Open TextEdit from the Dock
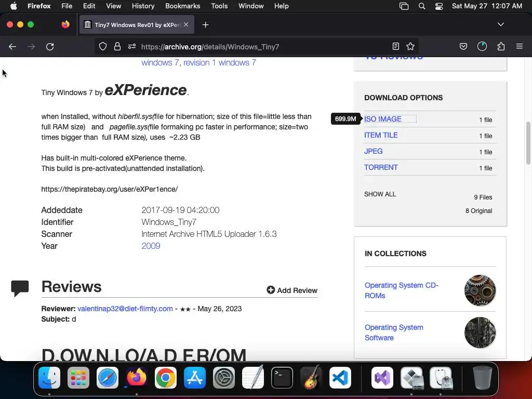 pyautogui.click(x=253, y=378)
